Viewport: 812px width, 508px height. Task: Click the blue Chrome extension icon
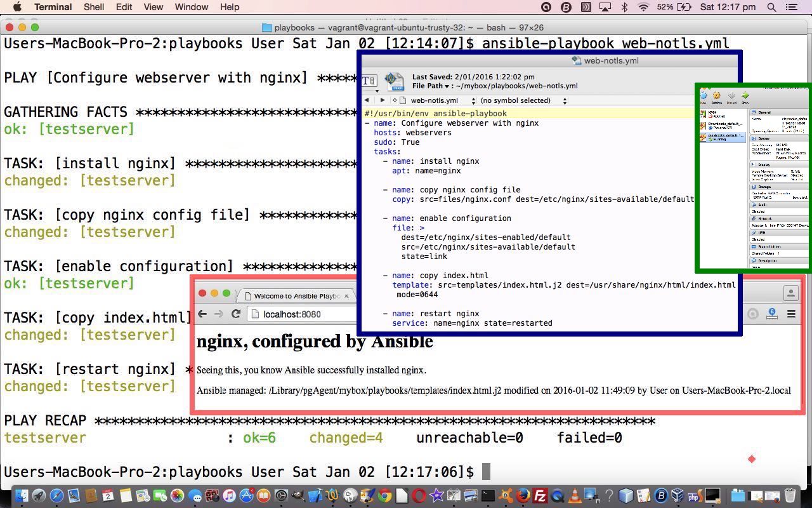(x=772, y=314)
